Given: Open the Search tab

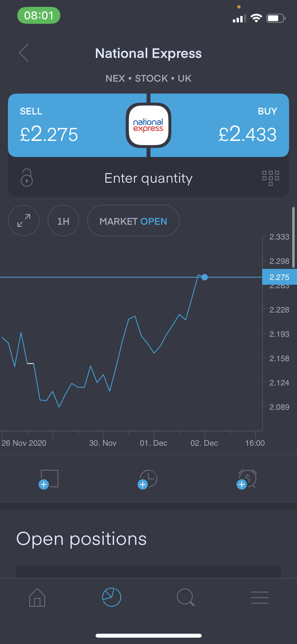Looking at the screenshot, I should click(186, 597).
